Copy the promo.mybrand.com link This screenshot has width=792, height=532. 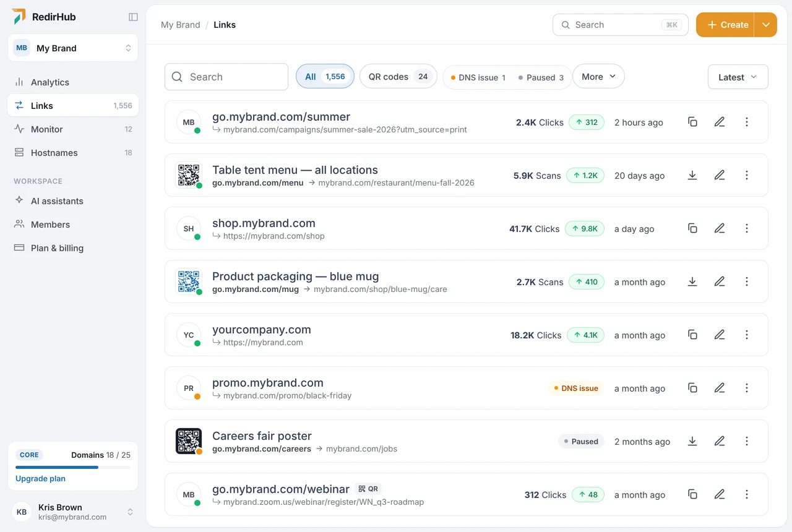pos(692,388)
